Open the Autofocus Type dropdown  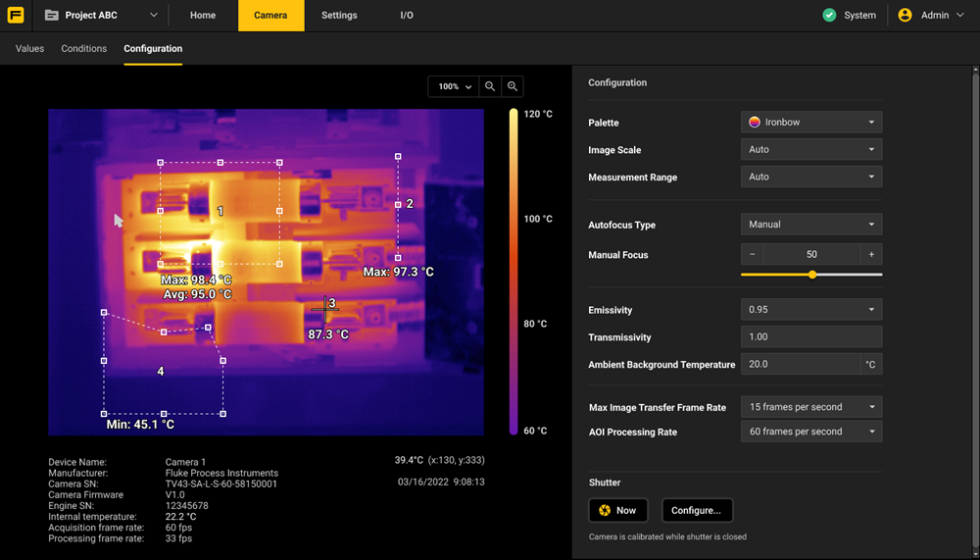tap(810, 225)
